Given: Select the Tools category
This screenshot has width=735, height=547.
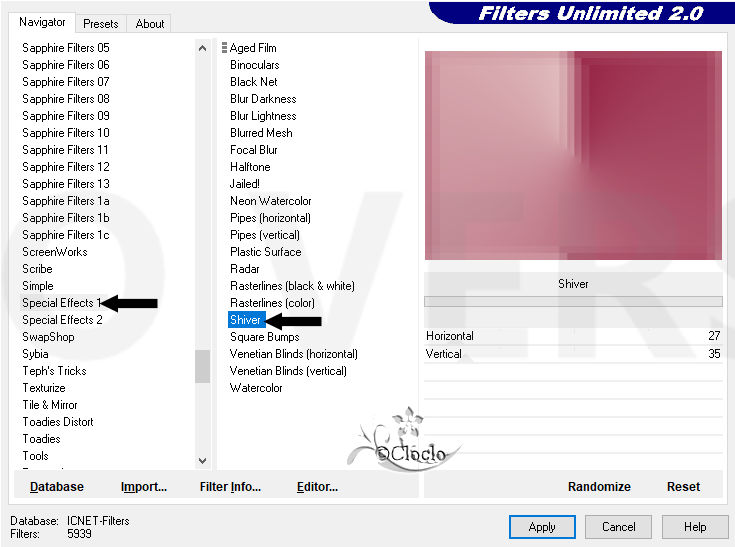Looking at the screenshot, I should [36, 456].
